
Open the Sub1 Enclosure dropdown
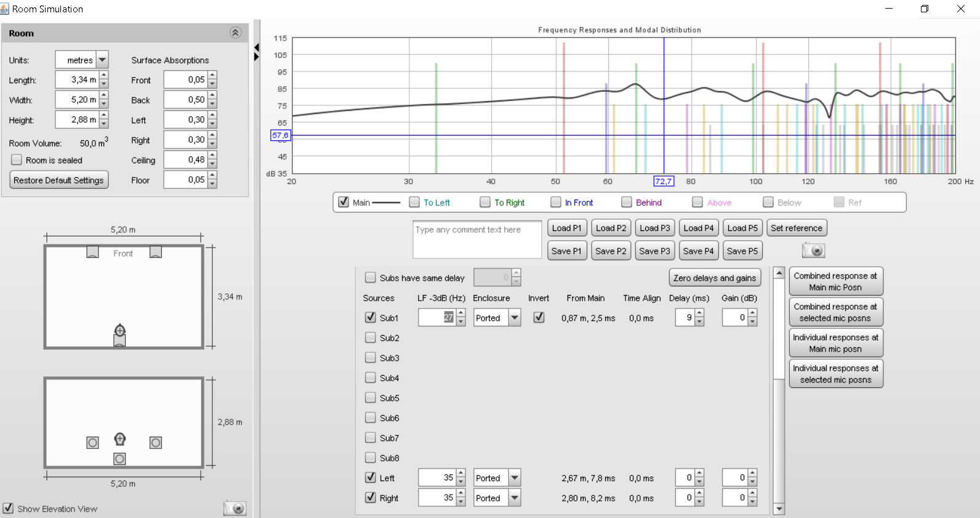pos(515,318)
